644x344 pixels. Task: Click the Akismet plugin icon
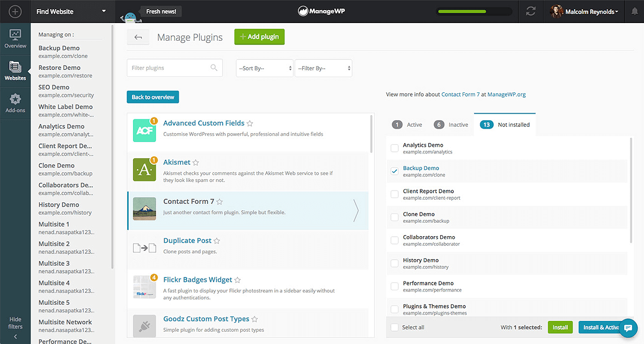pos(144,170)
